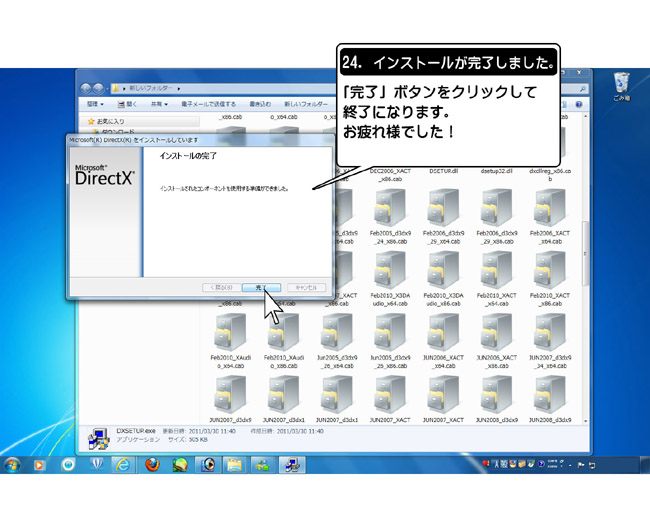Open the Windows Start menu orb
This screenshot has width=650, height=507.
coord(12,465)
